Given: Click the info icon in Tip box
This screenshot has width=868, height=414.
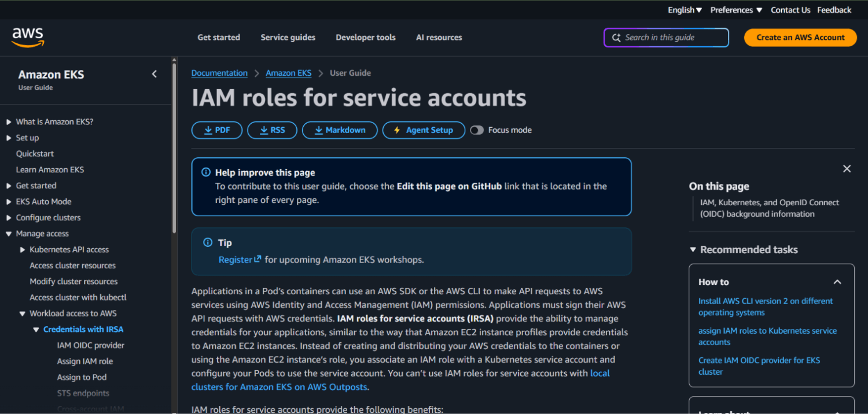Looking at the screenshot, I should coord(208,243).
